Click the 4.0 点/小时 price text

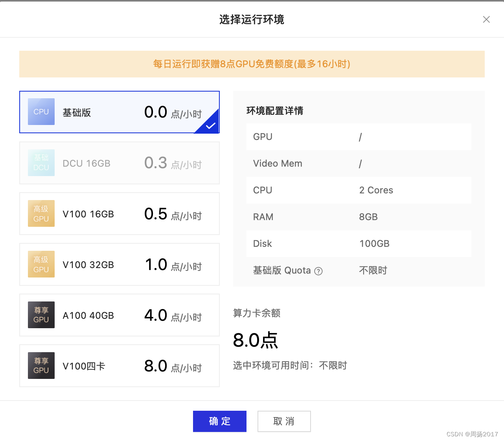click(173, 316)
